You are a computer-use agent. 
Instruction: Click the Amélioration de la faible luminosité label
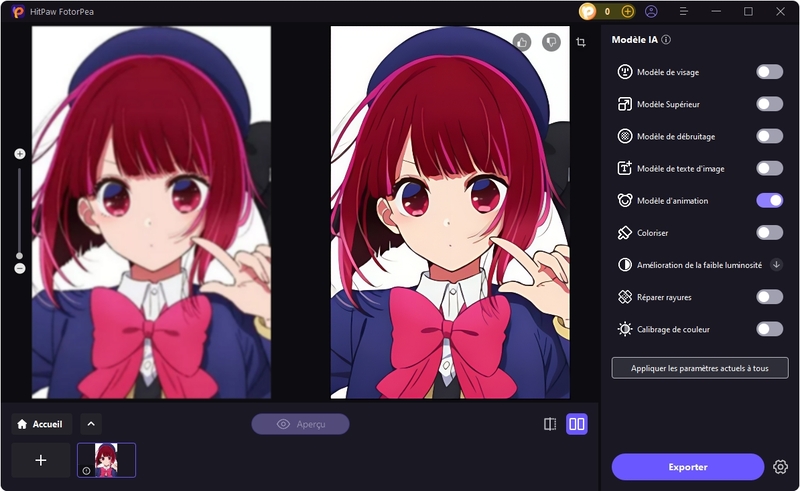point(699,265)
